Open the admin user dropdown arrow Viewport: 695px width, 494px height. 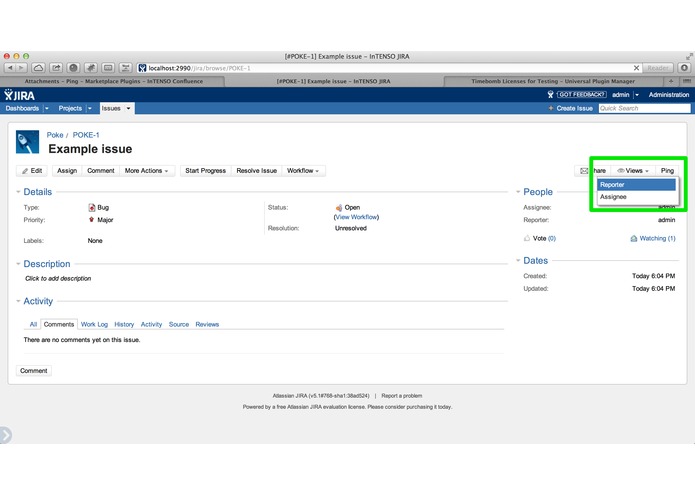coord(637,95)
